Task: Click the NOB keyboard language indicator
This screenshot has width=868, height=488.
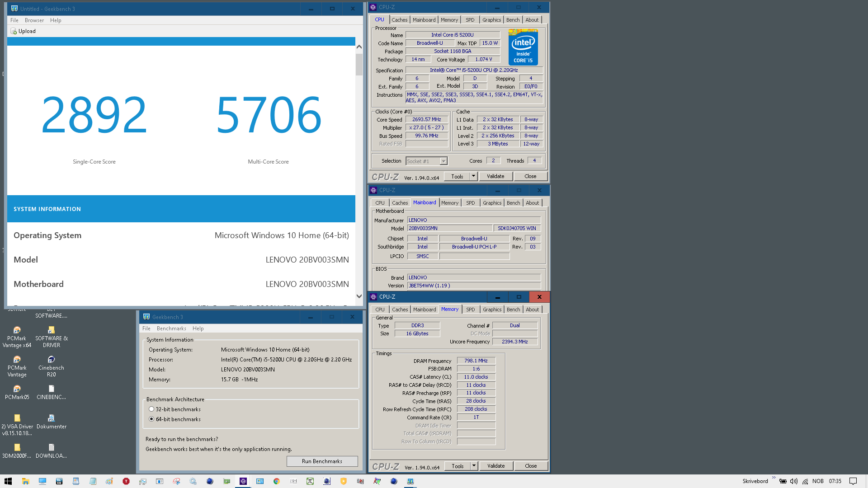Action: pos(818,481)
